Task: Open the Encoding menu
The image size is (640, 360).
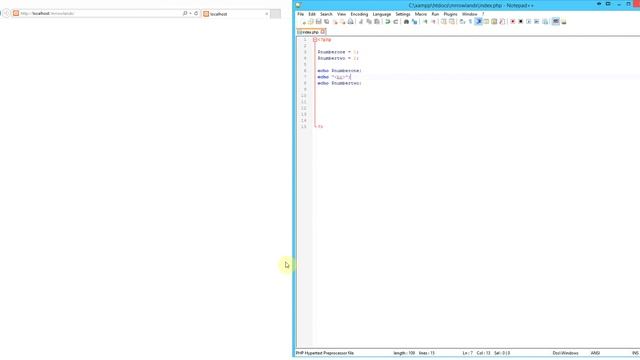Action: click(x=359, y=14)
